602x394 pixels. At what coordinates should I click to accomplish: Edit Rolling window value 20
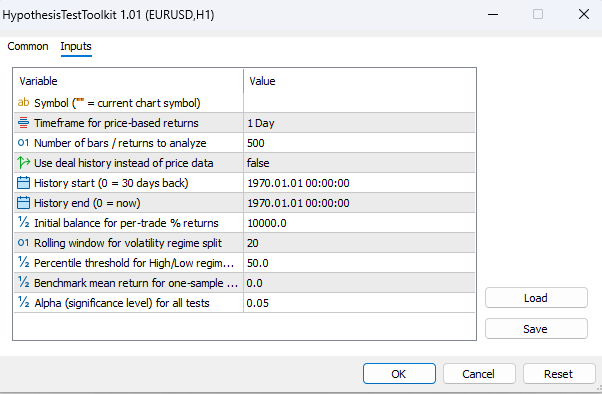tap(359, 243)
